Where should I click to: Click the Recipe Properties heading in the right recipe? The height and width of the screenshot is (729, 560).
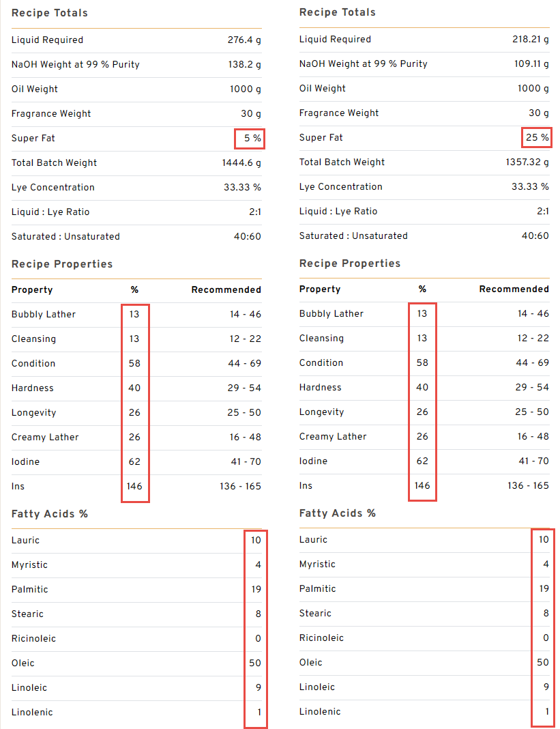pyautogui.click(x=350, y=263)
